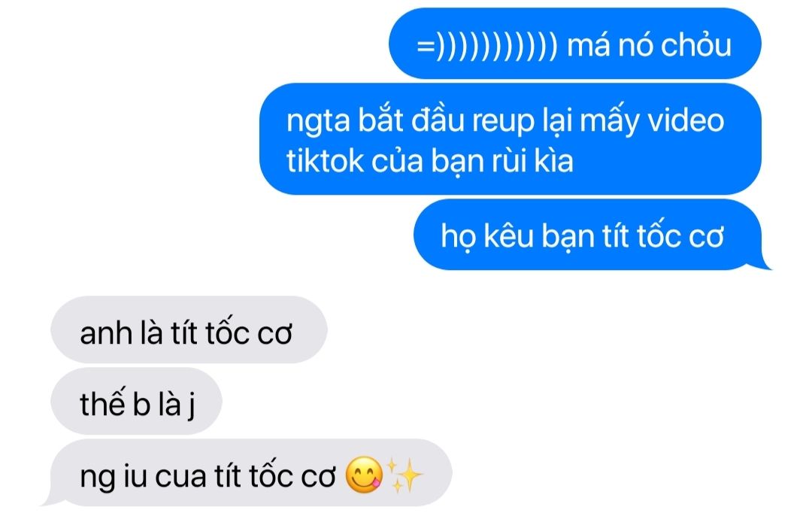The width and height of the screenshot is (812, 516).
Task: Select the 'ngta bắt đầu reup' message bubble
Action: [511, 139]
